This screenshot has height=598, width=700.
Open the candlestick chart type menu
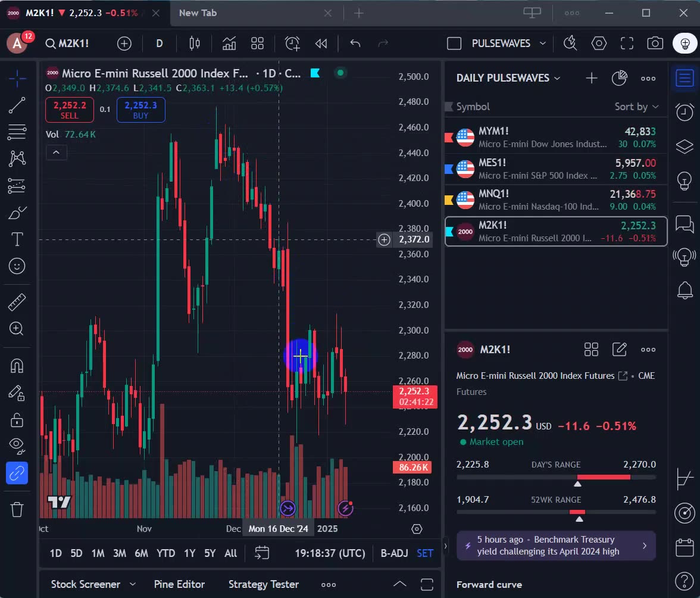click(x=195, y=43)
